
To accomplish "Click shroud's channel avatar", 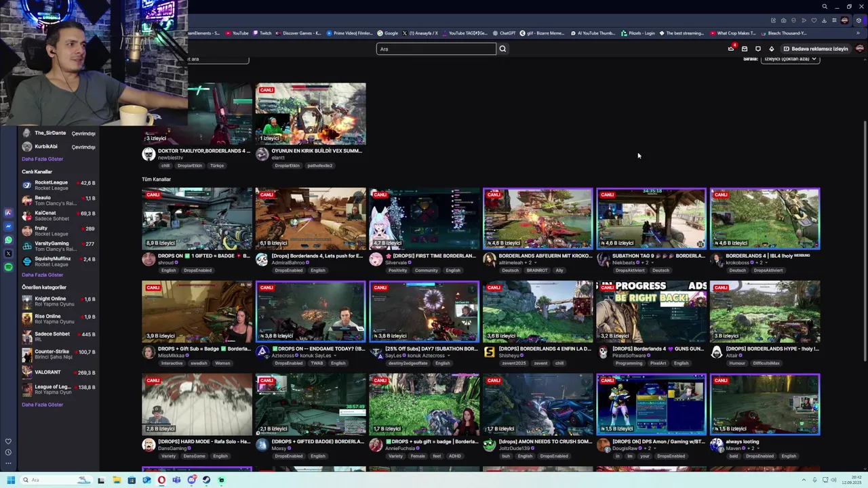I will pos(148,260).
